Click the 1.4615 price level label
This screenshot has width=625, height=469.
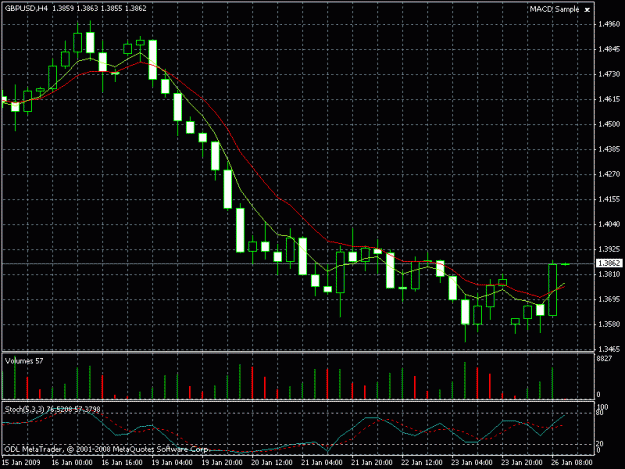tap(609, 99)
